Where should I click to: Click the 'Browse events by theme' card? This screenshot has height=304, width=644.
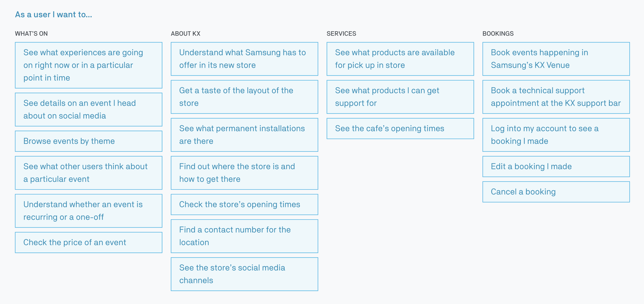(89, 141)
